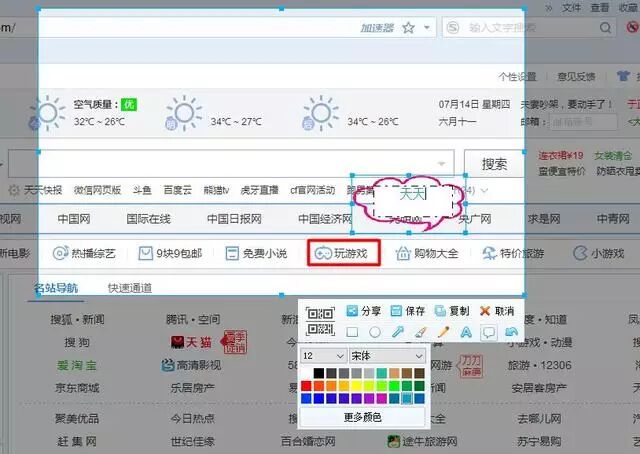Click the text box inside the callout bubble
The image size is (640, 454).
[413, 201]
